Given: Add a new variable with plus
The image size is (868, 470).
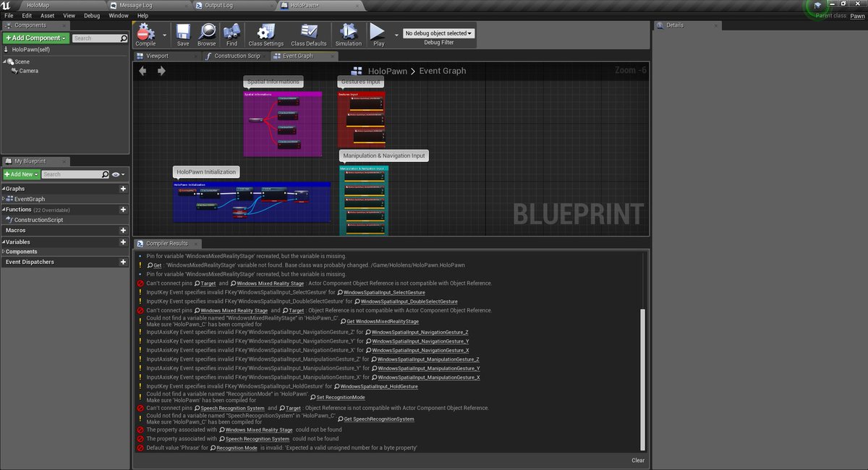Looking at the screenshot, I should pos(123,242).
